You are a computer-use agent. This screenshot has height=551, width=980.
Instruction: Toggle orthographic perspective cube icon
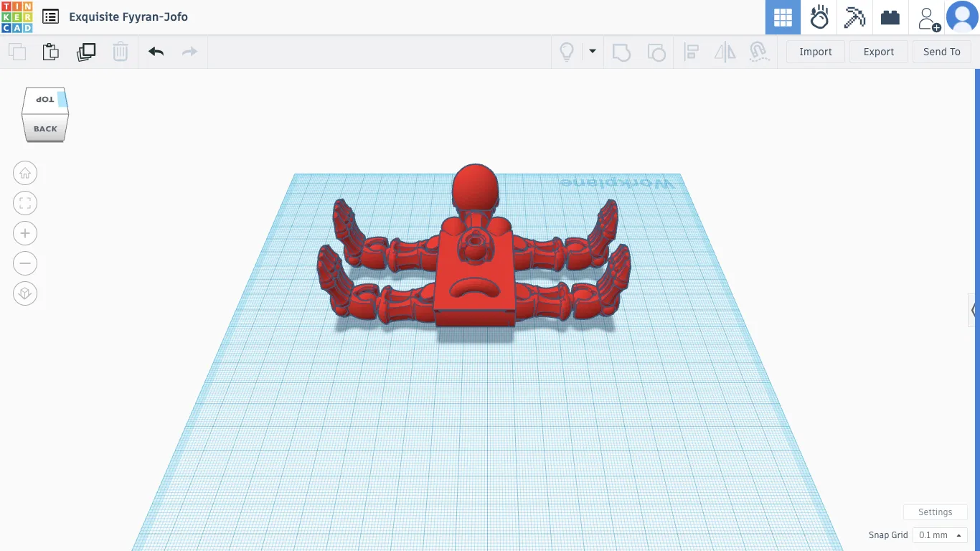point(25,293)
